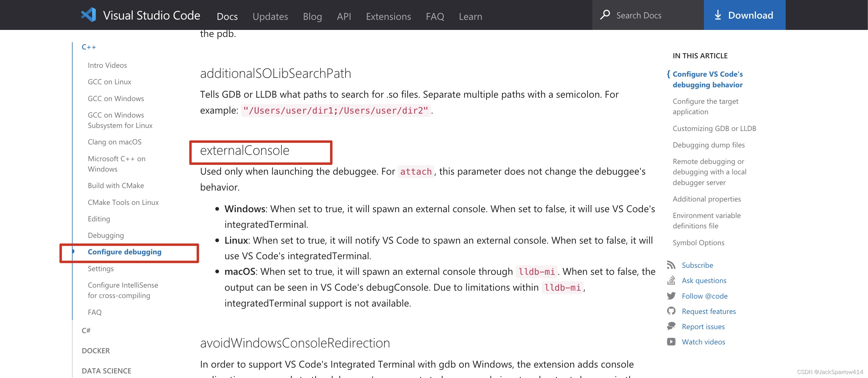Open the Editing sidebar link
The height and width of the screenshot is (378, 868).
pyautogui.click(x=99, y=219)
